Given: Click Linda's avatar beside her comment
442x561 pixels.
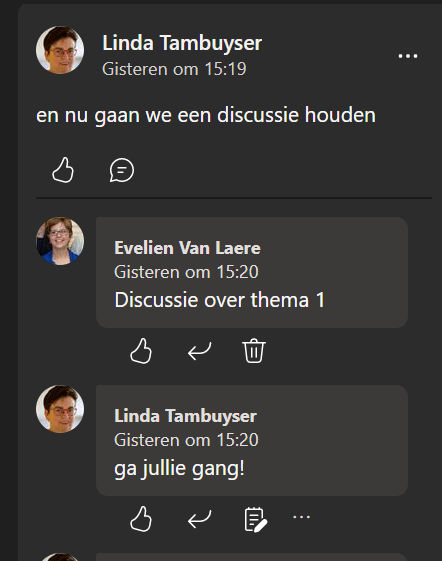Looking at the screenshot, I should tap(60, 409).
